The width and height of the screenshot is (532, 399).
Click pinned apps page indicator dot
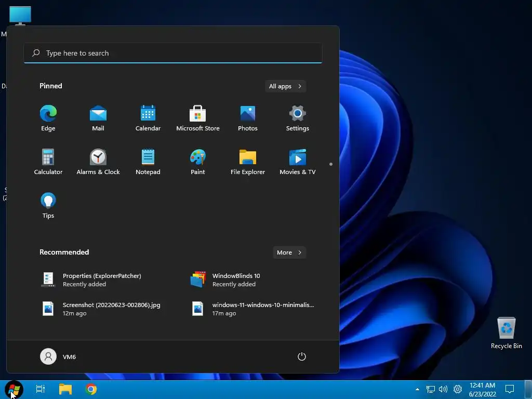click(331, 164)
